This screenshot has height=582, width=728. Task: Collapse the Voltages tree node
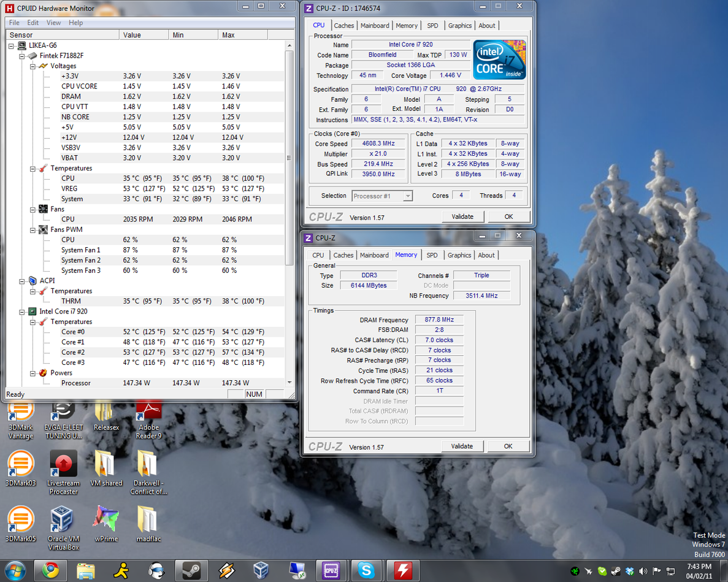(33, 66)
